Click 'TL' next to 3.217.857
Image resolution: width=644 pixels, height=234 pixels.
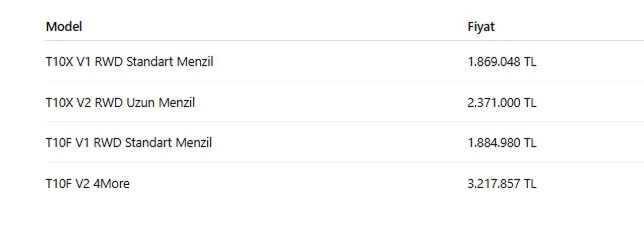pyautogui.click(x=530, y=184)
